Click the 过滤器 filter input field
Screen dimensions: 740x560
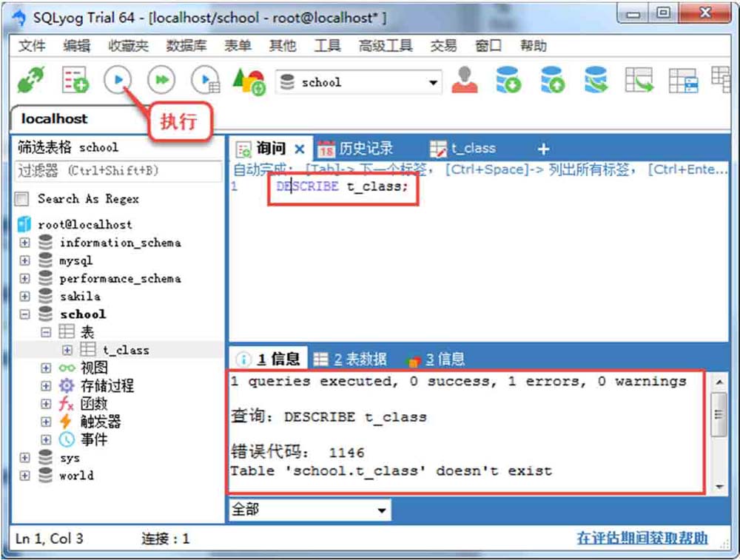(118, 171)
